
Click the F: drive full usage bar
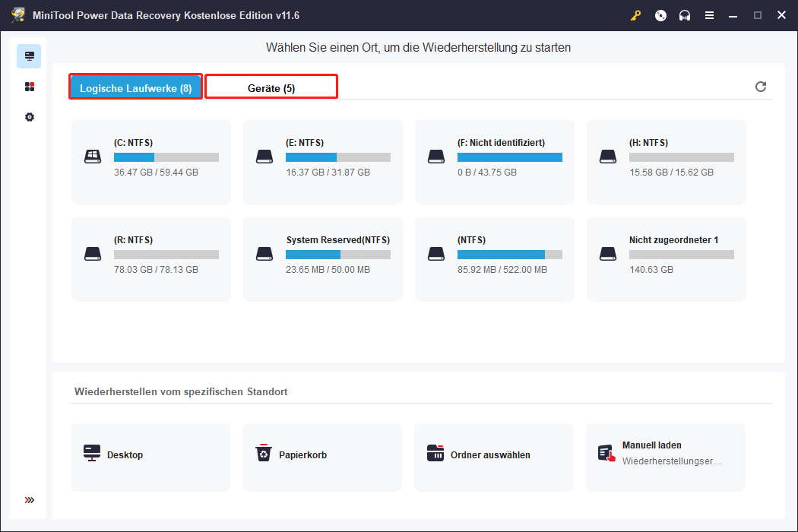pos(510,157)
